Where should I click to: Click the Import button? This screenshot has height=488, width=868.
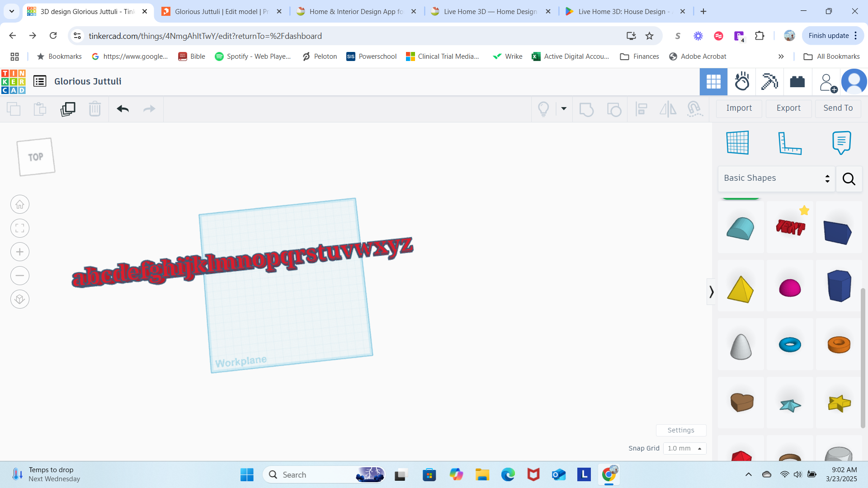(739, 108)
